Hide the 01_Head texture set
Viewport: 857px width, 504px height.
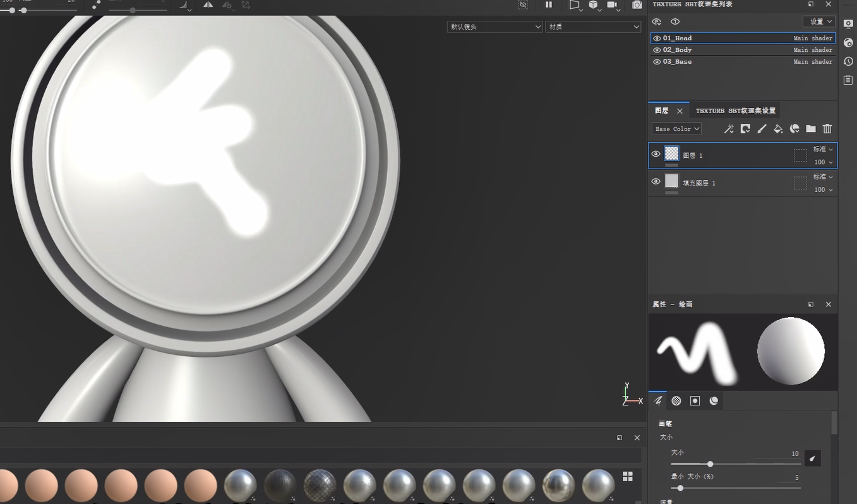click(657, 39)
